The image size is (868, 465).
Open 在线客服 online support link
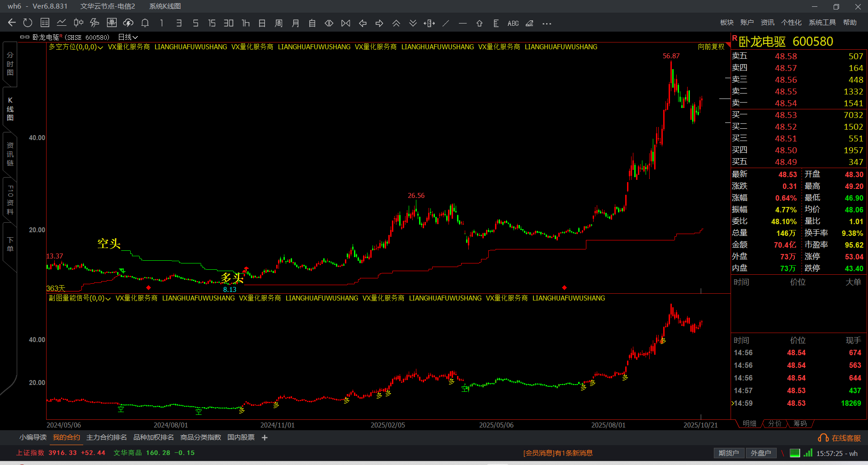pyautogui.click(x=840, y=438)
